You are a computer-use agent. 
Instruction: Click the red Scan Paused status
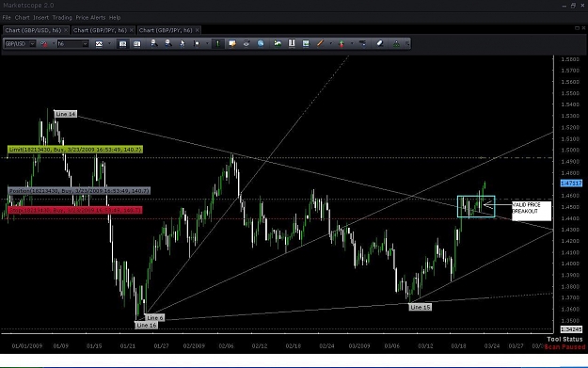coord(564,346)
